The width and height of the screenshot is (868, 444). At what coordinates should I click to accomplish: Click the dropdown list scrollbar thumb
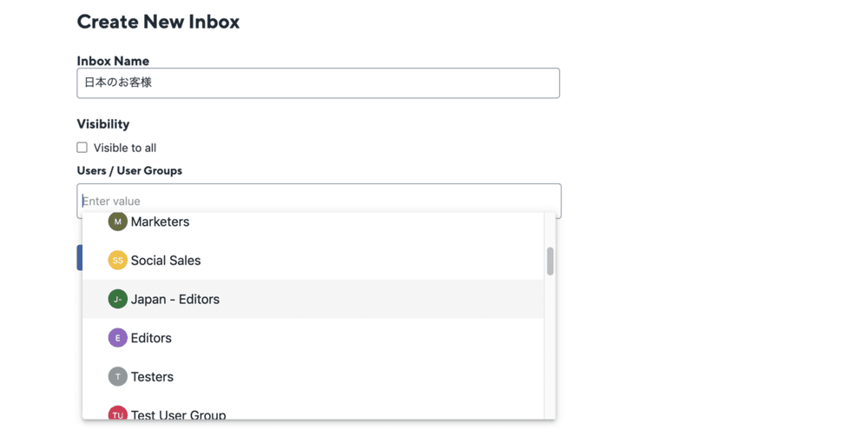[550, 261]
